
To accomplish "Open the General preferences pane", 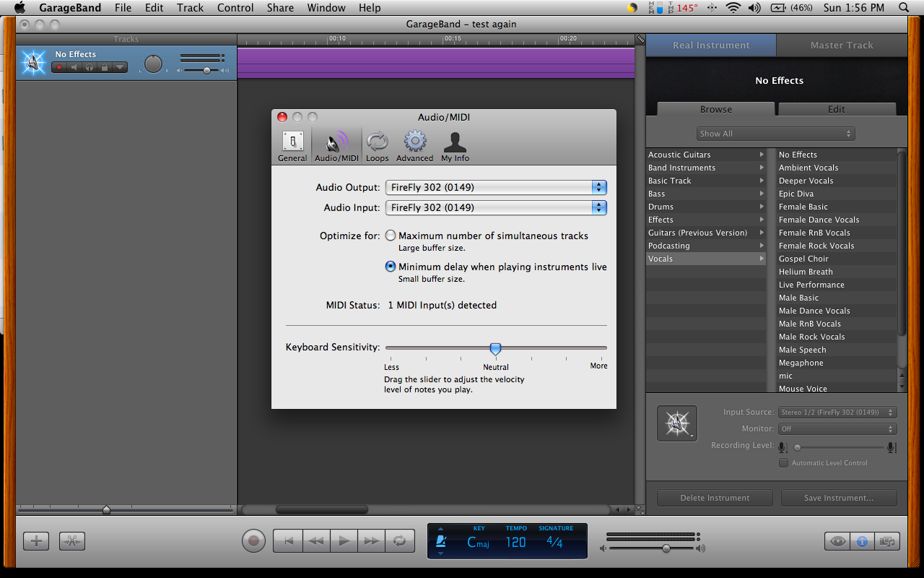I will 292,146.
